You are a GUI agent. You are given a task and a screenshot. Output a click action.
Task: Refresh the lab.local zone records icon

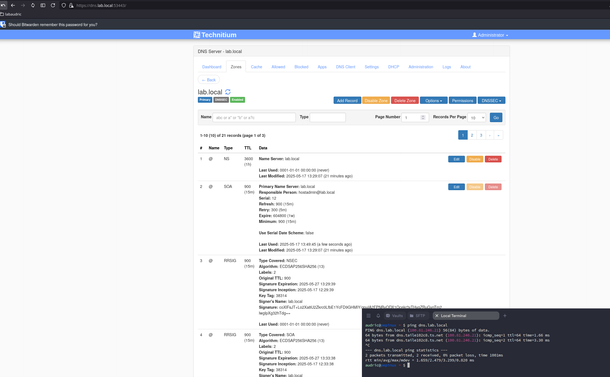tap(228, 92)
